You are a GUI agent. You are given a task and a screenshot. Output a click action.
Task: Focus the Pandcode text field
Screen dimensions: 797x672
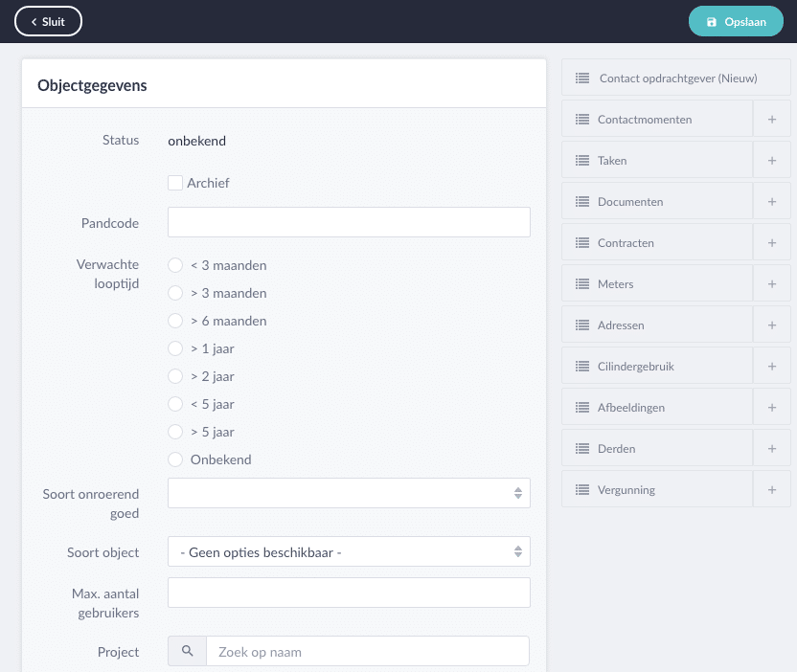pyautogui.click(x=349, y=222)
